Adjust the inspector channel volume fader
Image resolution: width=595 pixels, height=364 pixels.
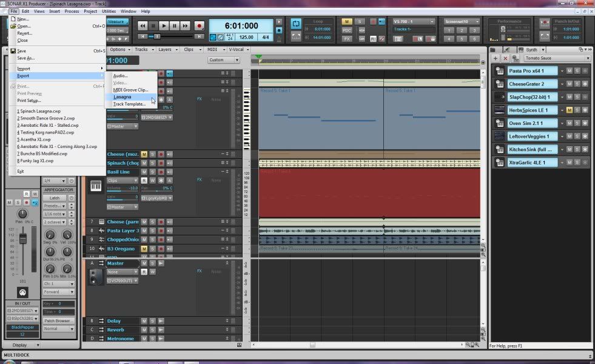[x=22, y=240]
